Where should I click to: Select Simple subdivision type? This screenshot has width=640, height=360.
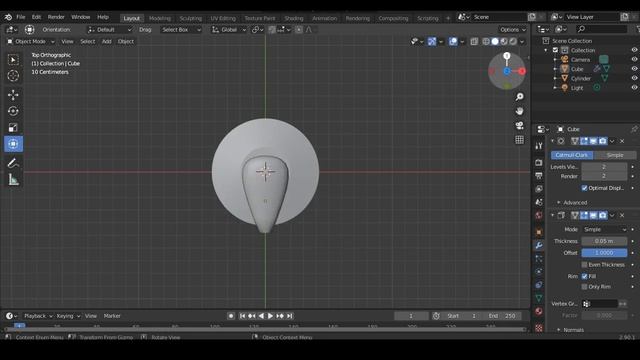(615, 155)
